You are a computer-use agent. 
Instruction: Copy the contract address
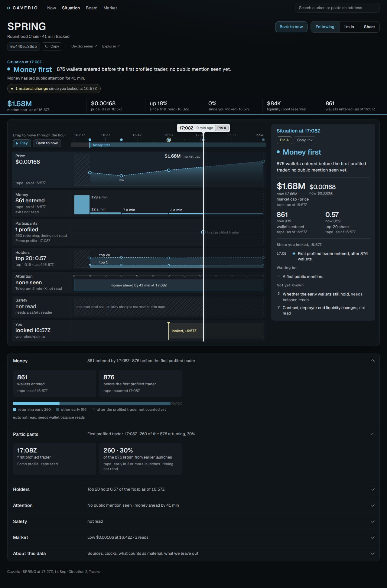click(52, 46)
